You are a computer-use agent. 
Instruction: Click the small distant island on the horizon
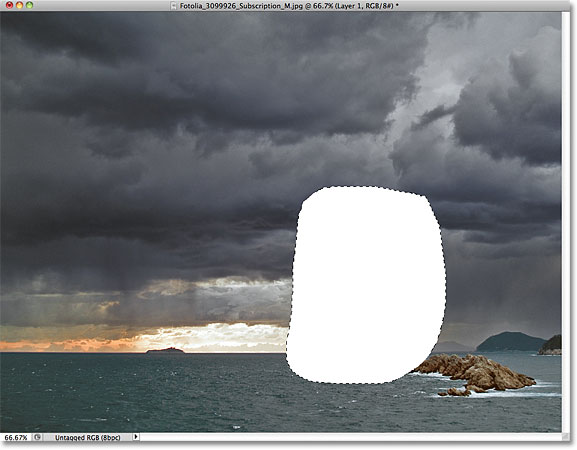[164, 350]
